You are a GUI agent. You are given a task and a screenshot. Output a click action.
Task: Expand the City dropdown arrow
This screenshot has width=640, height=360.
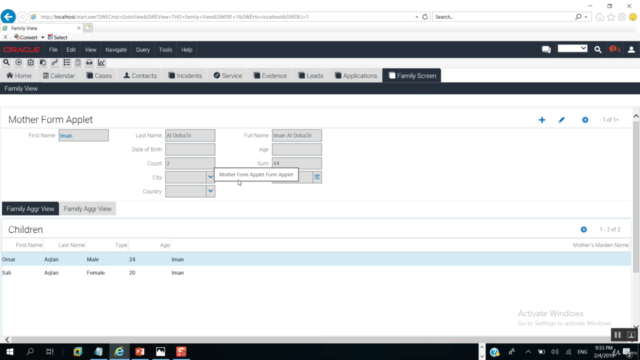[x=210, y=177]
